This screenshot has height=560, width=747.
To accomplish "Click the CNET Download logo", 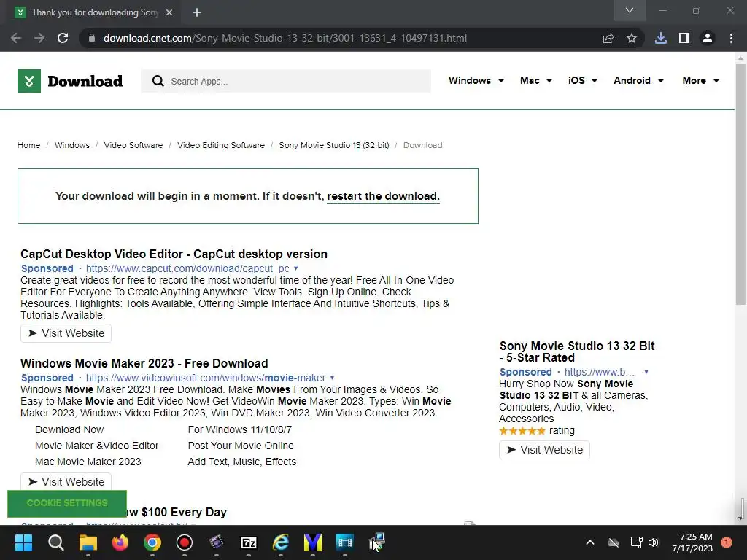I will pos(70,81).
